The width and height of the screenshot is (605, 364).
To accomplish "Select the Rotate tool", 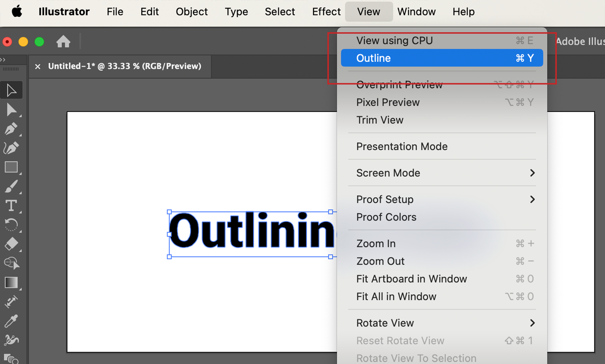I will [11, 225].
